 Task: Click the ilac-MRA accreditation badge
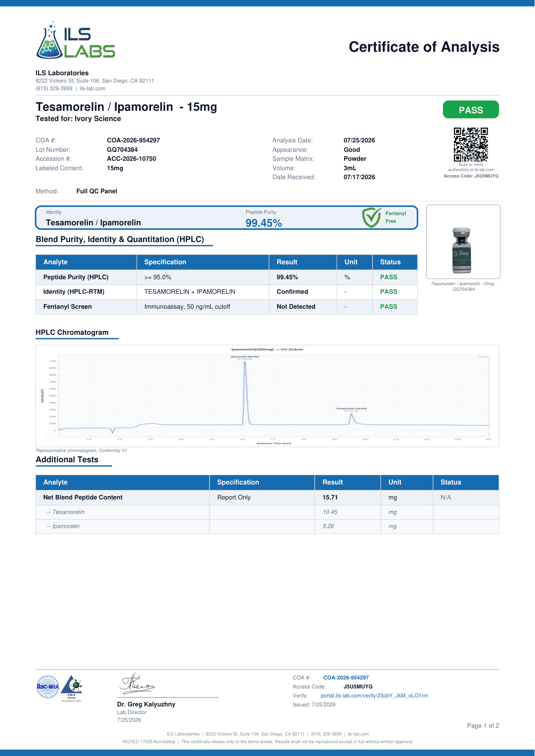coord(48,687)
